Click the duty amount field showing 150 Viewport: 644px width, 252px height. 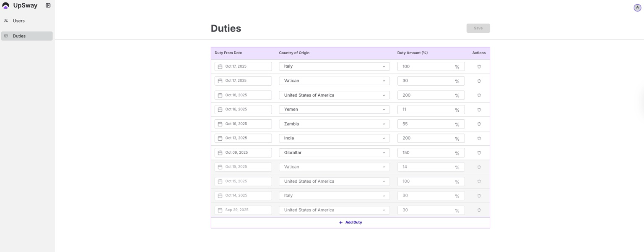[426, 153]
